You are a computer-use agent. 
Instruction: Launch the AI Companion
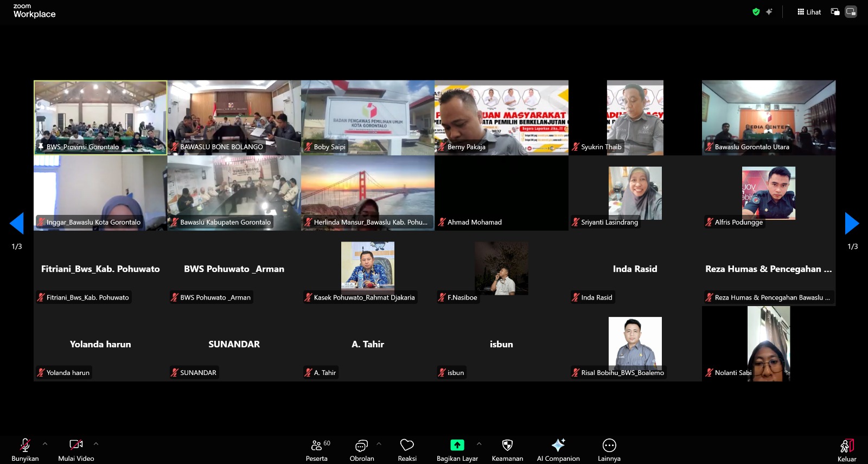click(558, 450)
